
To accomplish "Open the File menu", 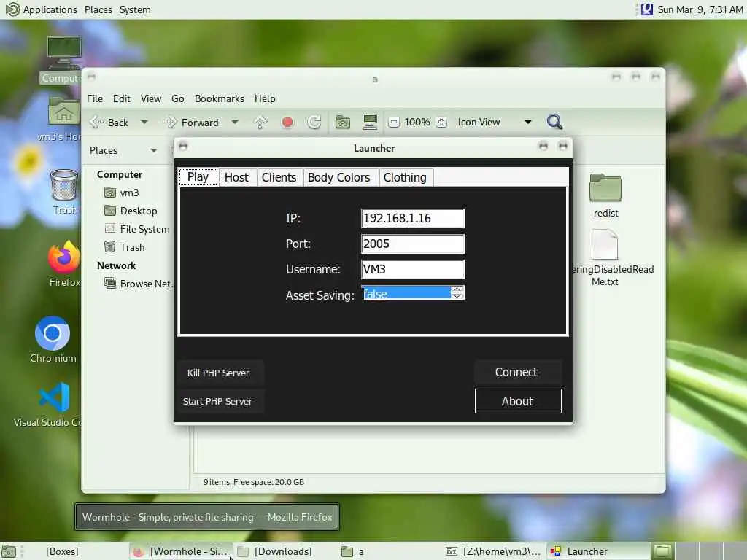I will (x=94, y=98).
